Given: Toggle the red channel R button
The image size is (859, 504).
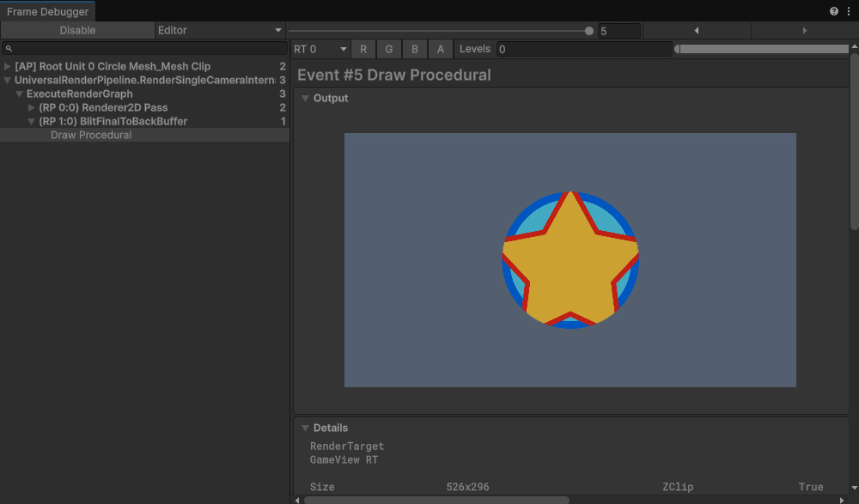Looking at the screenshot, I should [x=363, y=50].
